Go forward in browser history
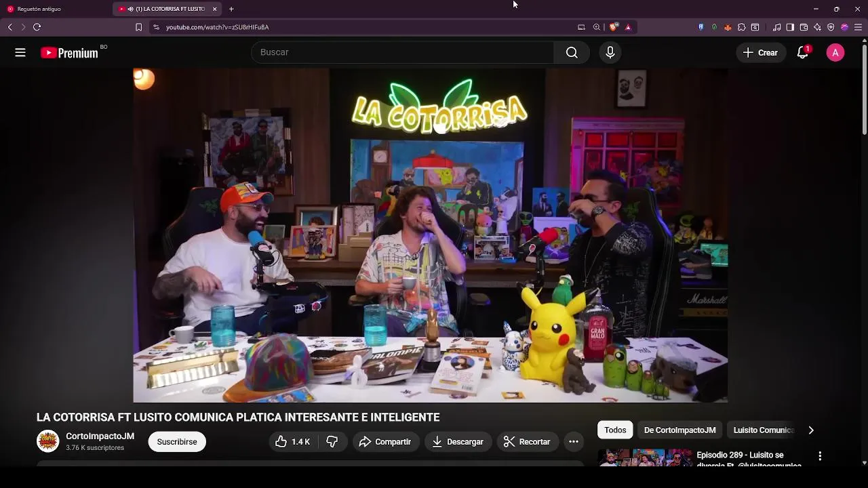This screenshot has height=488, width=868. [x=23, y=27]
